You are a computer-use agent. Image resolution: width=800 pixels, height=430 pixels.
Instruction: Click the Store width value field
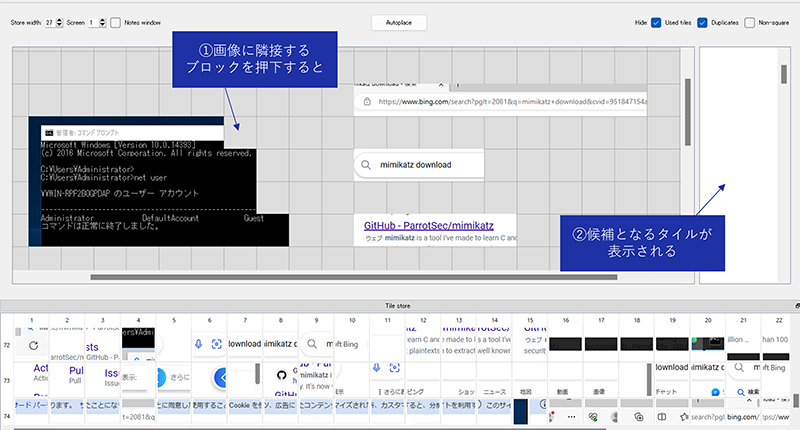[x=49, y=22]
